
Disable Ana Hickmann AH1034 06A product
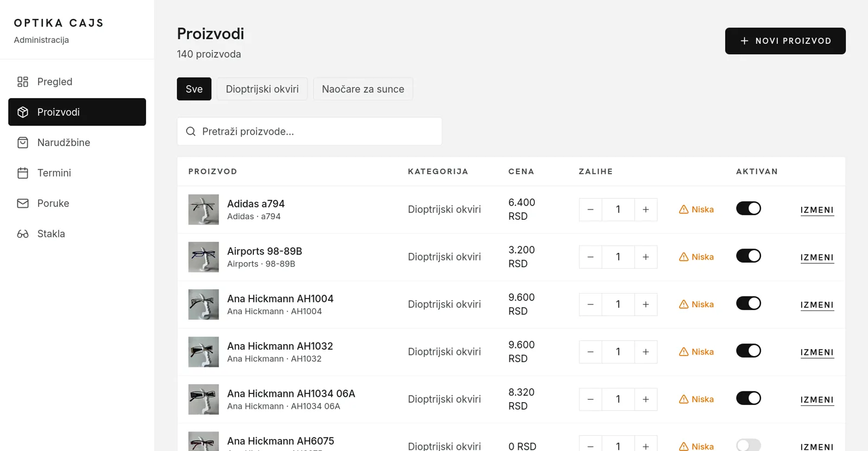749,398
